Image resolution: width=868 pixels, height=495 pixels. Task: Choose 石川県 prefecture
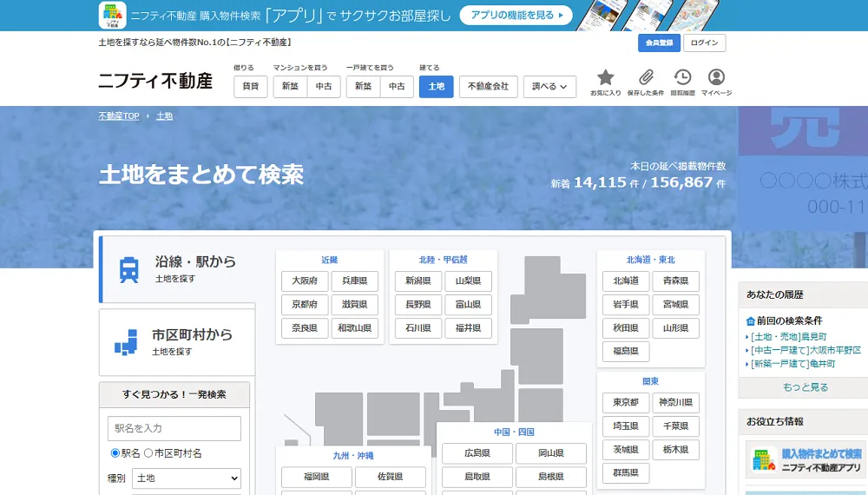[418, 327]
